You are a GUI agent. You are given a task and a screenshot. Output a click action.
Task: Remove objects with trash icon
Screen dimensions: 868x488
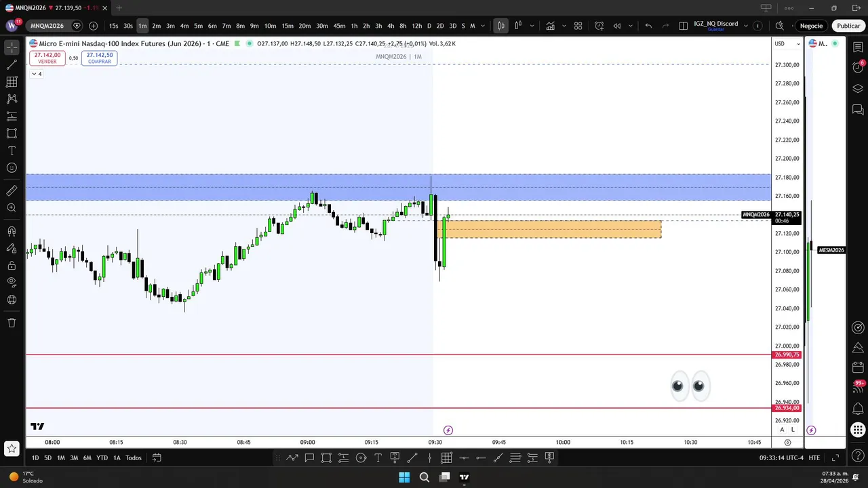click(12, 323)
